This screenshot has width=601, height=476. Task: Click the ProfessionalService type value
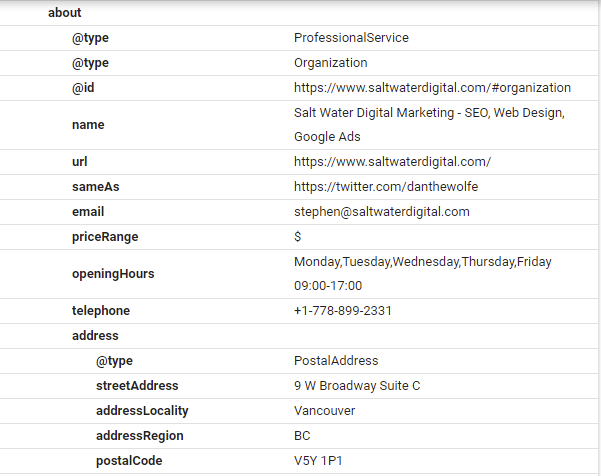(351, 38)
